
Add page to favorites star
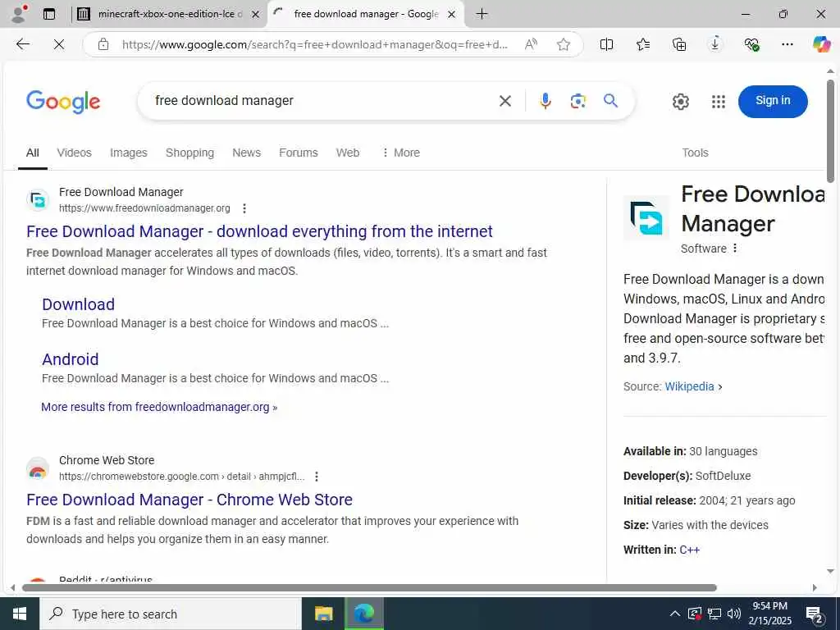(x=563, y=44)
